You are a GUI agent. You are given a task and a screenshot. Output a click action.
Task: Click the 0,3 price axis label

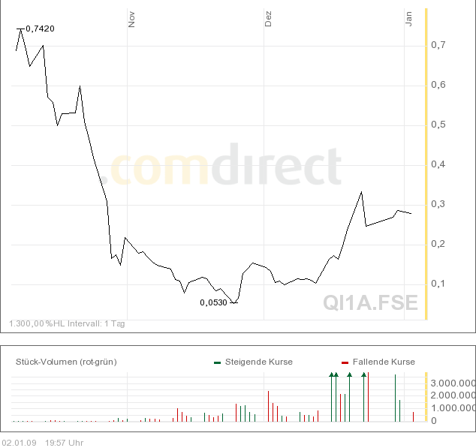438,204
